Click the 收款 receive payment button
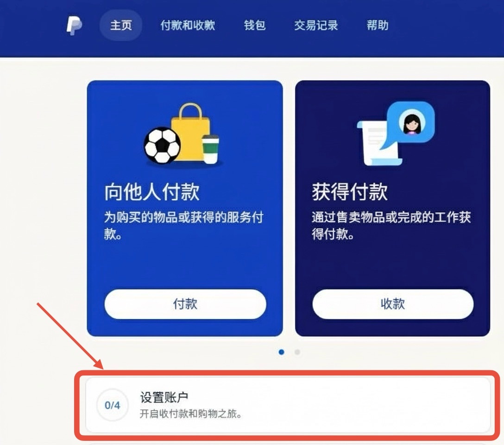The height and width of the screenshot is (445, 504). point(393,304)
